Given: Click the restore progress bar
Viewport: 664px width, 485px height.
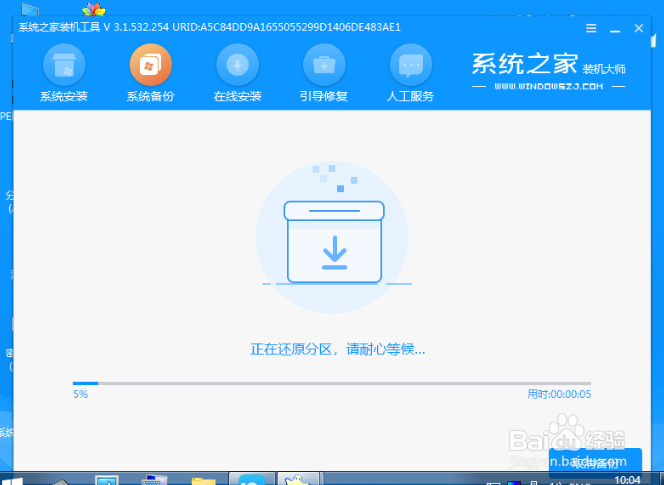Looking at the screenshot, I should (332, 383).
